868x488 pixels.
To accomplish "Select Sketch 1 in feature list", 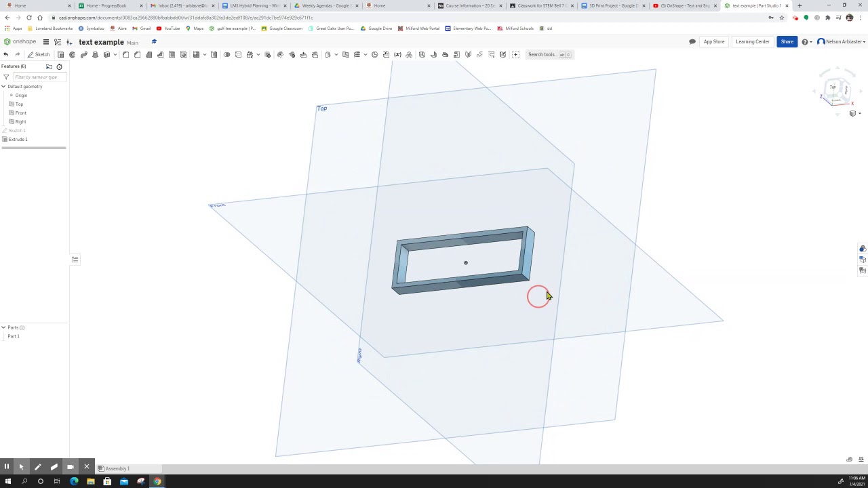I will tap(16, 131).
